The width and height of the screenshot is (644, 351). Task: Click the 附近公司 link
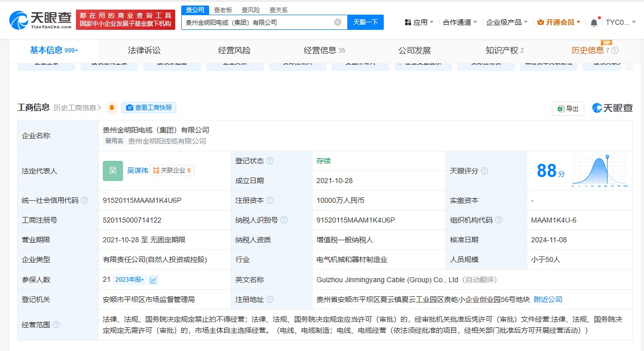(x=548, y=299)
